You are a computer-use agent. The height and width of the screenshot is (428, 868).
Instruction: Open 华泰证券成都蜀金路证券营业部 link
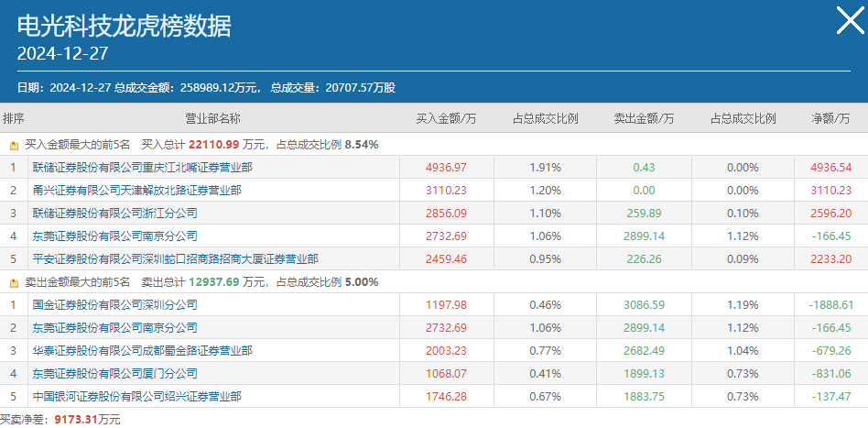(143, 351)
